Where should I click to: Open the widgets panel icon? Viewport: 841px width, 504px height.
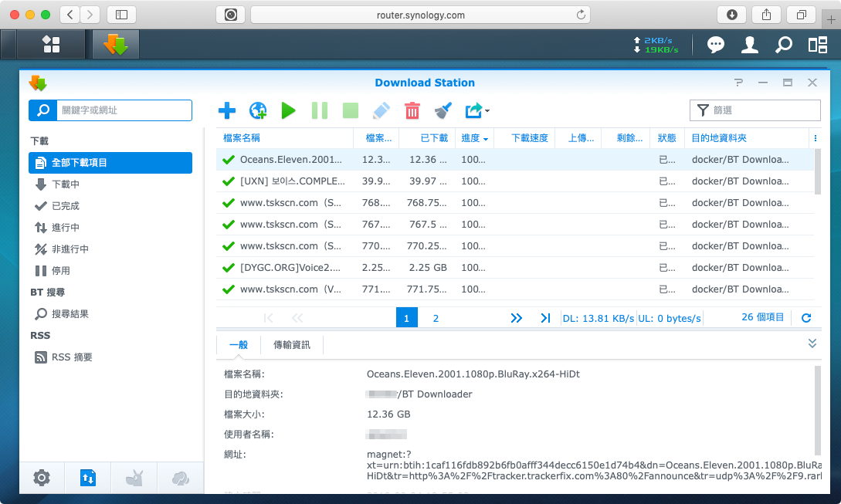[x=817, y=45]
